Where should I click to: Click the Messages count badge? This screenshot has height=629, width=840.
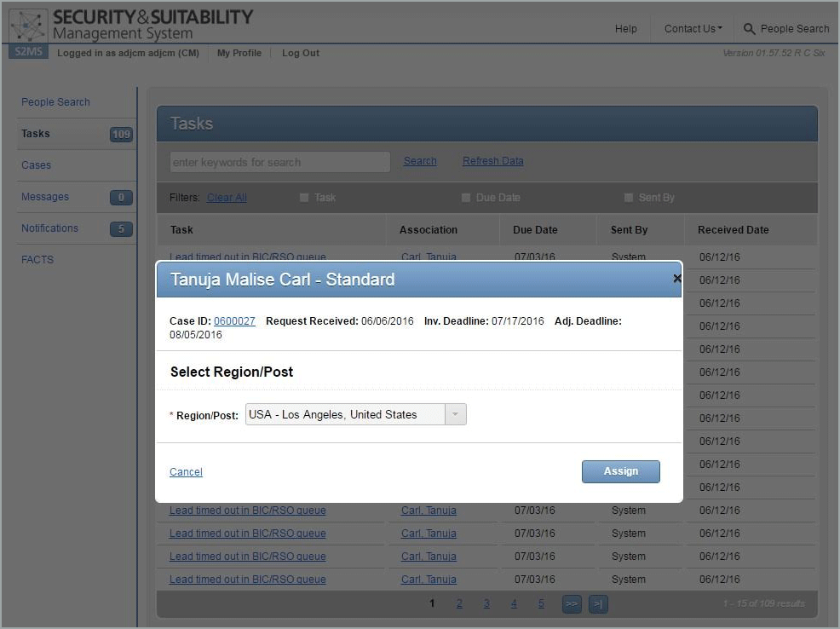(121, 198)
